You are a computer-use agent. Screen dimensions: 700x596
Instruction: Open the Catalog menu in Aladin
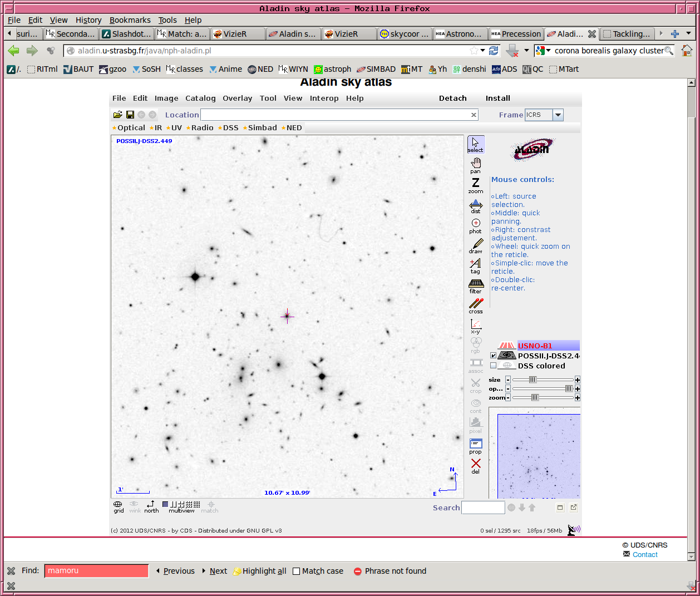tap(200, 98)
